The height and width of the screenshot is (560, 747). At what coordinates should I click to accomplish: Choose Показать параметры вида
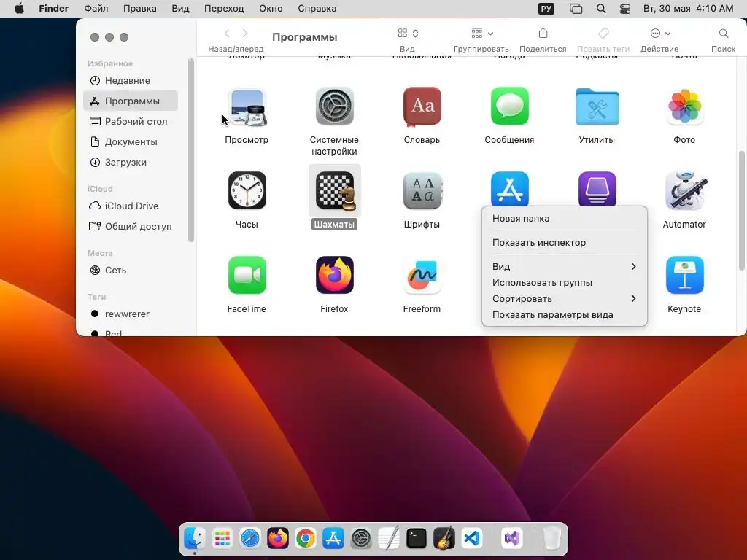click(564, 315)
